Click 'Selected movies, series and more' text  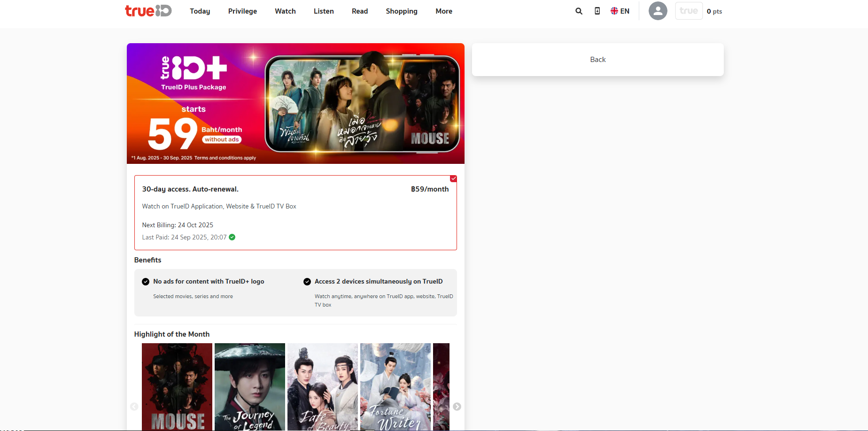(193, 296)
